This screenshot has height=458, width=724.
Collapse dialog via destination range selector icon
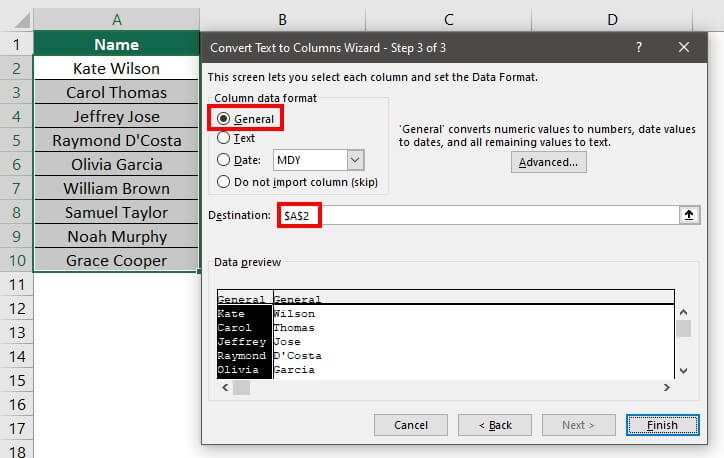tap(689, 215)
